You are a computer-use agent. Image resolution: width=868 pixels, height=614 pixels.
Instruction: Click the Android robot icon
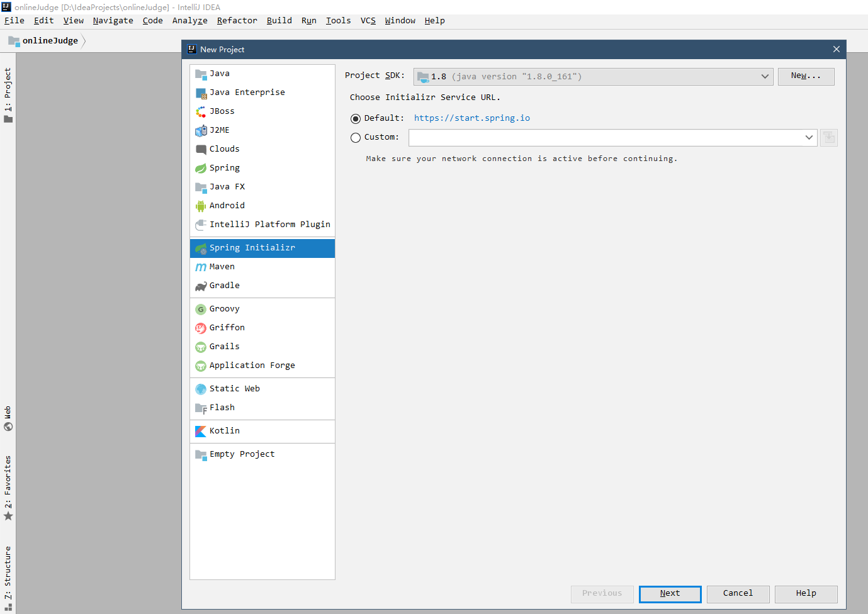pos(201,206)
